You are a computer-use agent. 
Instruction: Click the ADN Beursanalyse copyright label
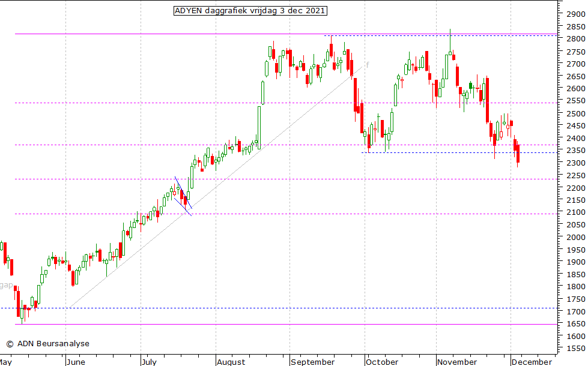coord(48,344)
